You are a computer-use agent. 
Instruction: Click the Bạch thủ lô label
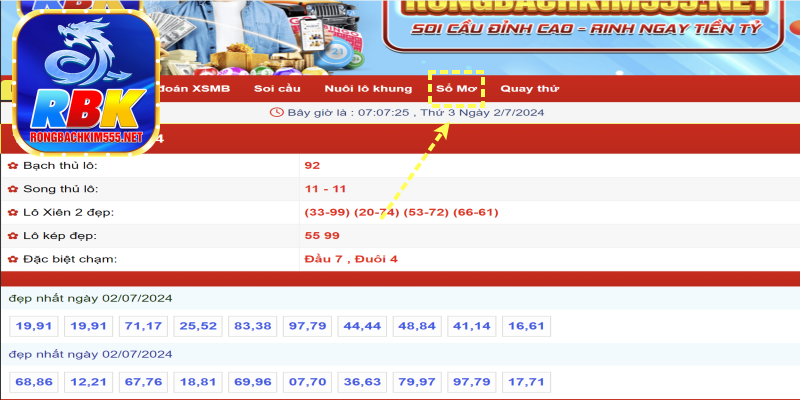coord(60,165)
